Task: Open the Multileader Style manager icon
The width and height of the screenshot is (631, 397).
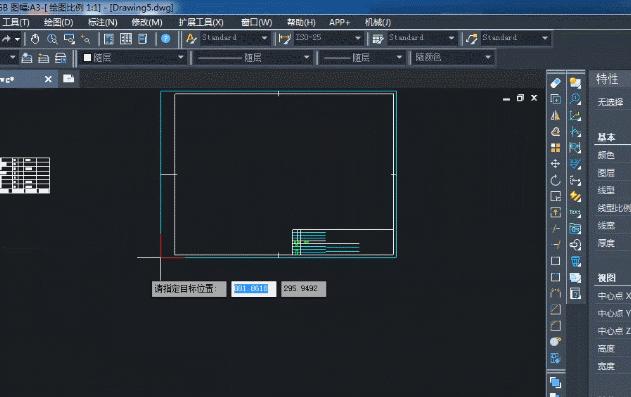Action: [x=471, y=39]
